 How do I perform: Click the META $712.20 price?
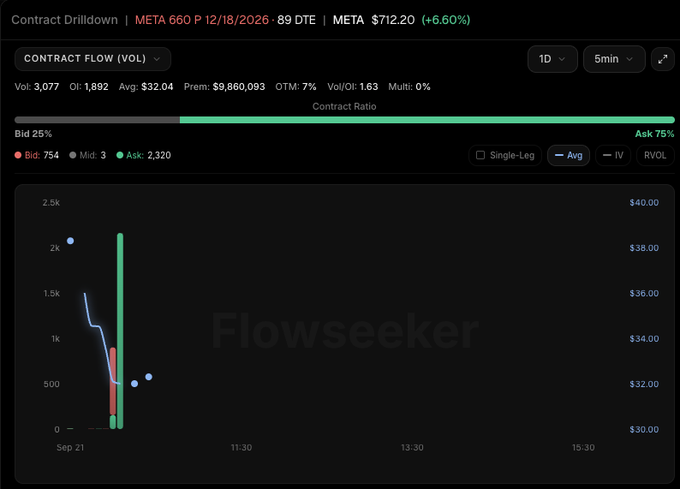pyautogui.click(x=373, y=20)
